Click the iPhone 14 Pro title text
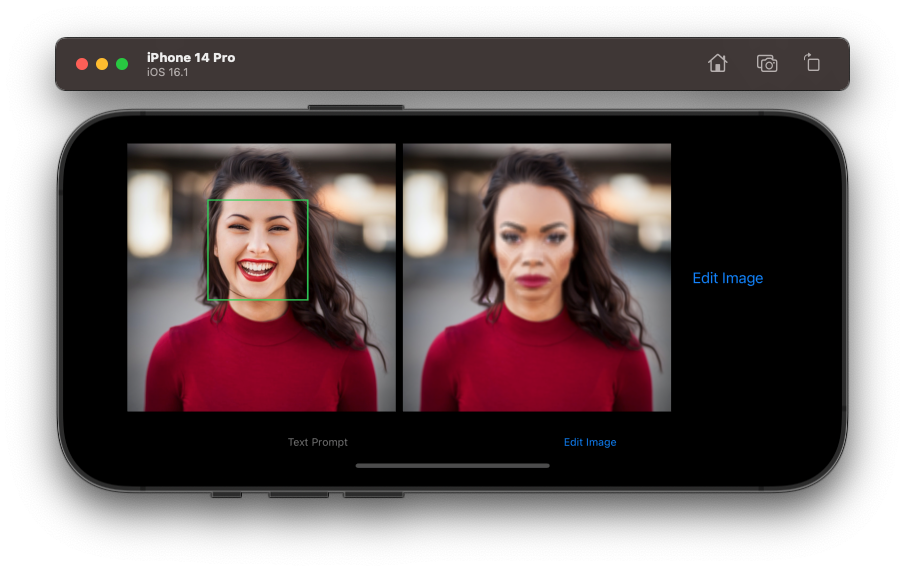 click(x=190, y=57)
